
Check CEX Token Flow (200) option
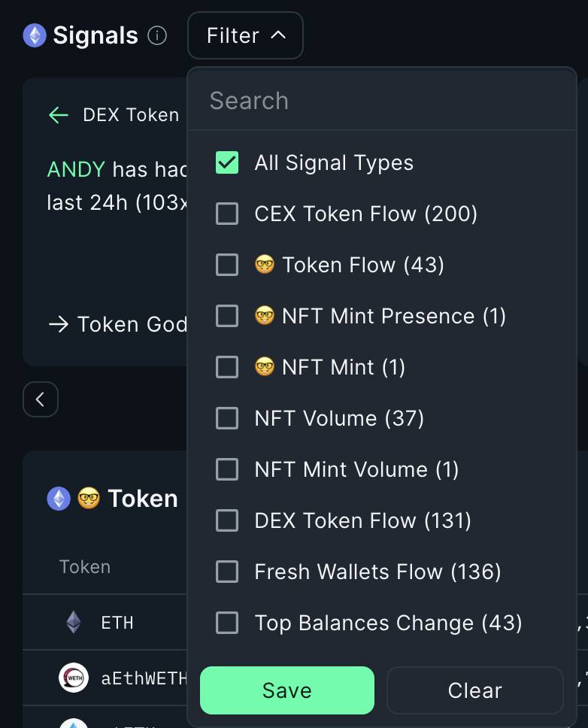tap(227, 214)
